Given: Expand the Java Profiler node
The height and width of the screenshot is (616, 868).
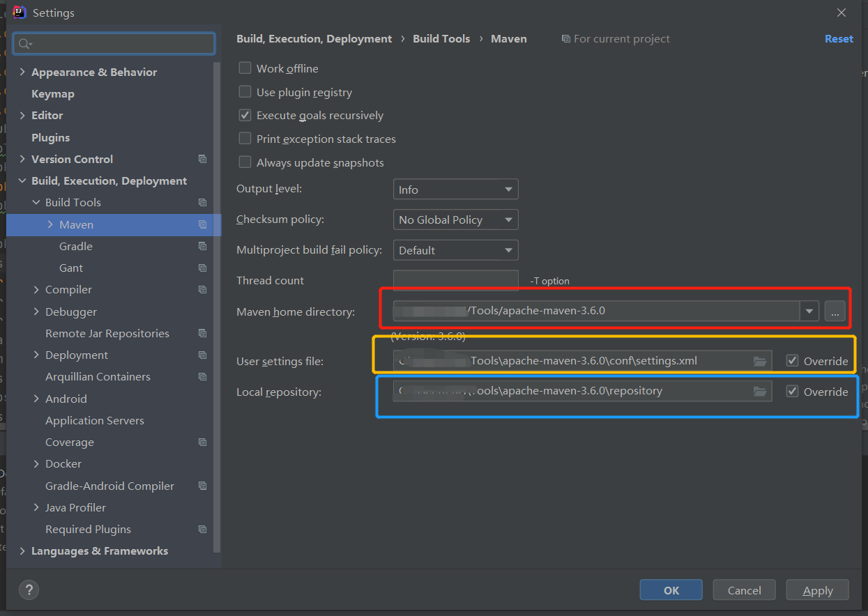Looking at the screenshot, I should click(36, 507).
